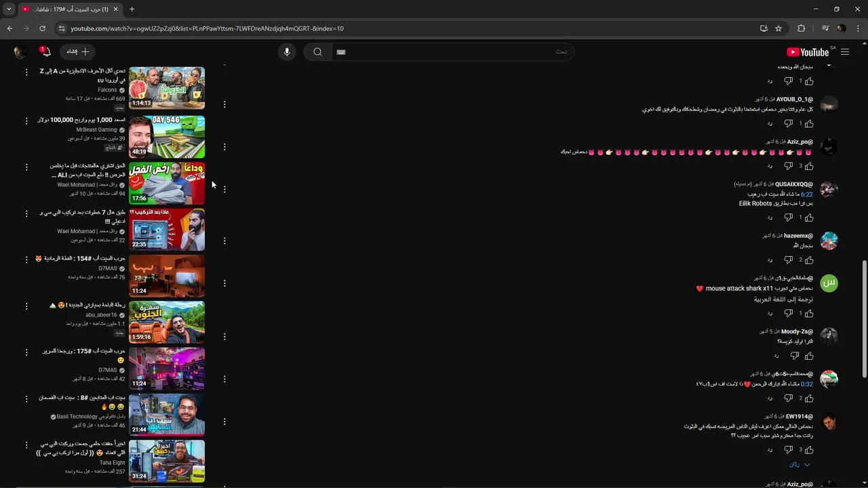Like EW1914's comment
Screen dimensions: 868x488
pos(808,449)
